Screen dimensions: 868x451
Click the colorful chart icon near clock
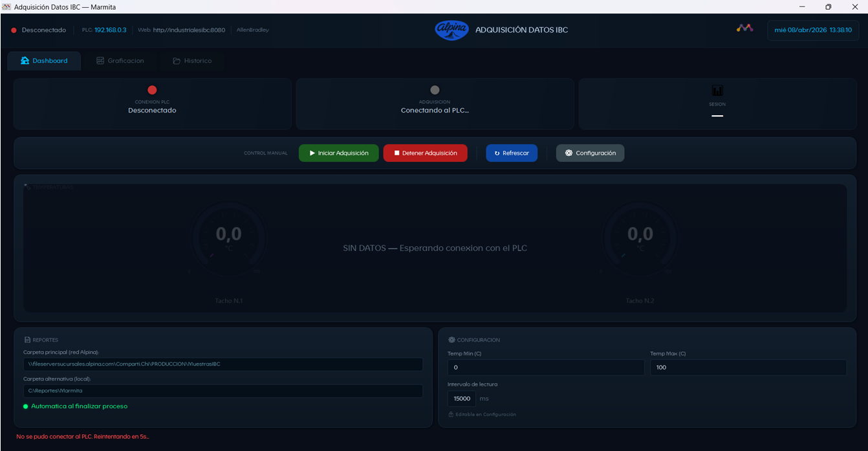(744, 28)
